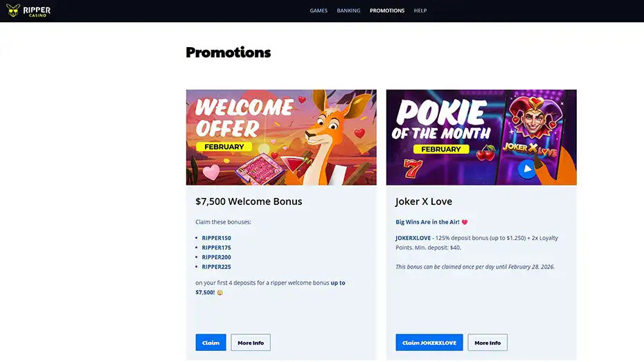Click the emoji after the up to $7,500 text
The width and height of the screenshot is (644, 362).
(220, 293)
